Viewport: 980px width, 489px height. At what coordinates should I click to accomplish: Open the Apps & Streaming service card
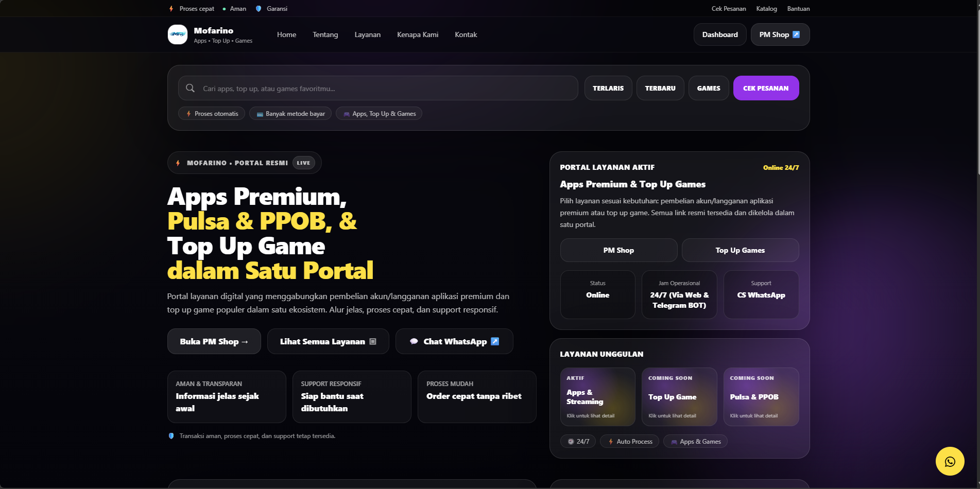(597, 397)
